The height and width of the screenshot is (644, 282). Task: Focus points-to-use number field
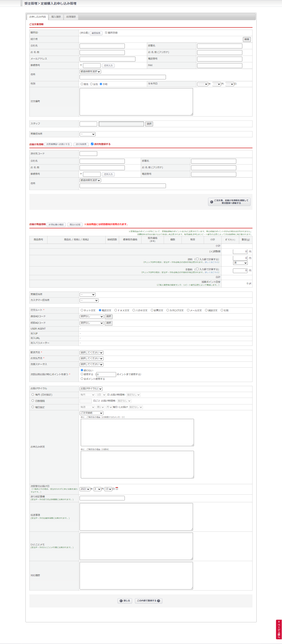click(106, 375)
